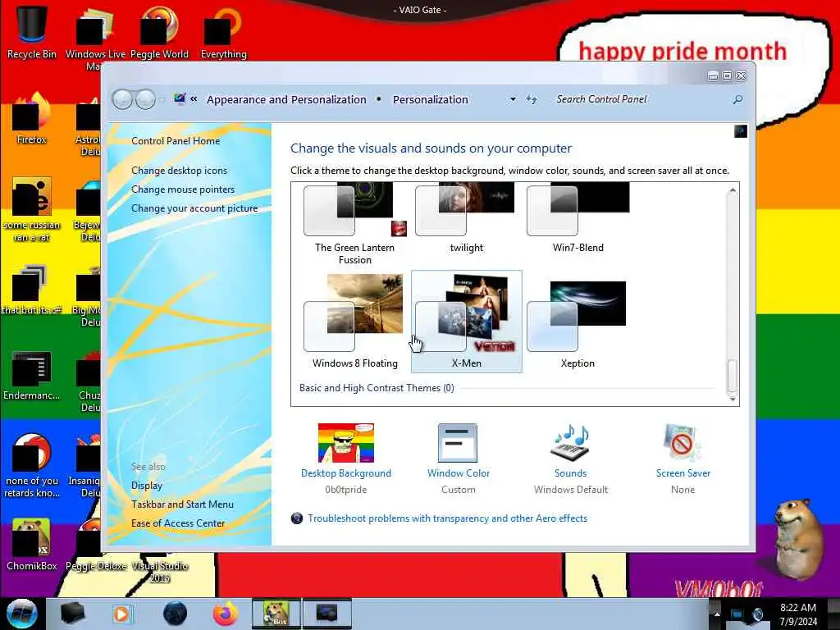Launch Firefox from the taskbar
The height and width of the screenshot is (630, 840).
pos(226,614)
